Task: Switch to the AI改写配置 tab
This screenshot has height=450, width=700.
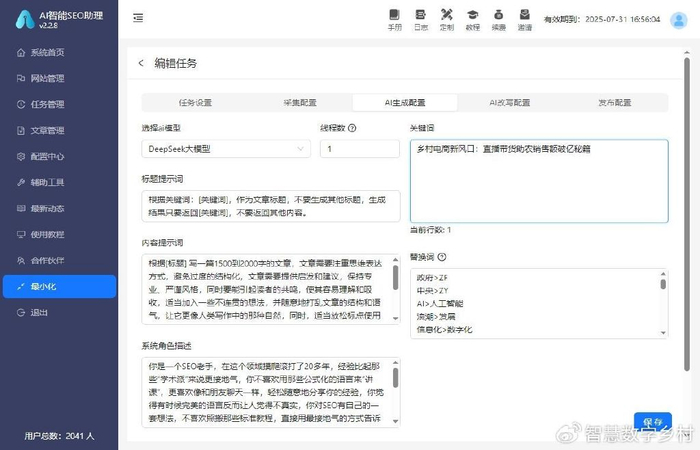Action: 509,103
